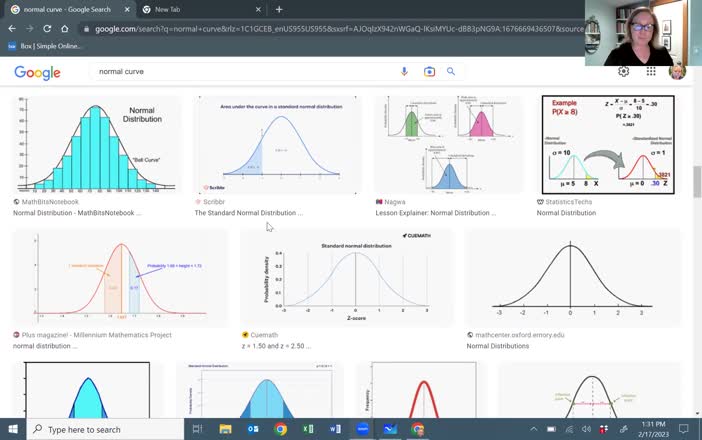Open Word from the taskbar

[335, 429]
